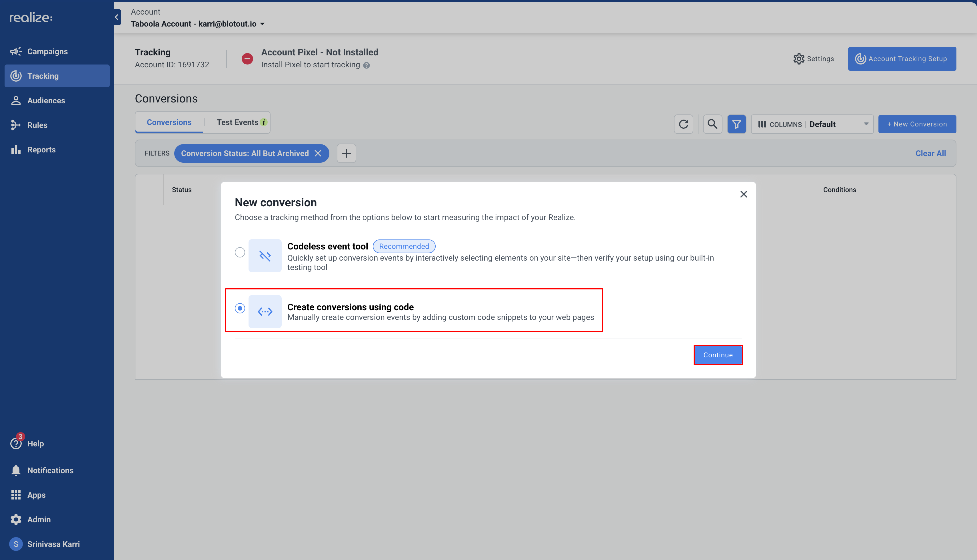Click the Clear All filters link
The width and height of the screenshot is (977, 560).
[930, 154]
